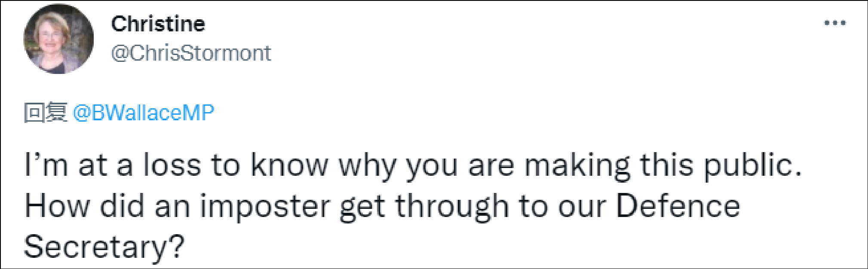Click the word "get" in the tweet
This screenshot has width=868, height=269.
point(362,206)
